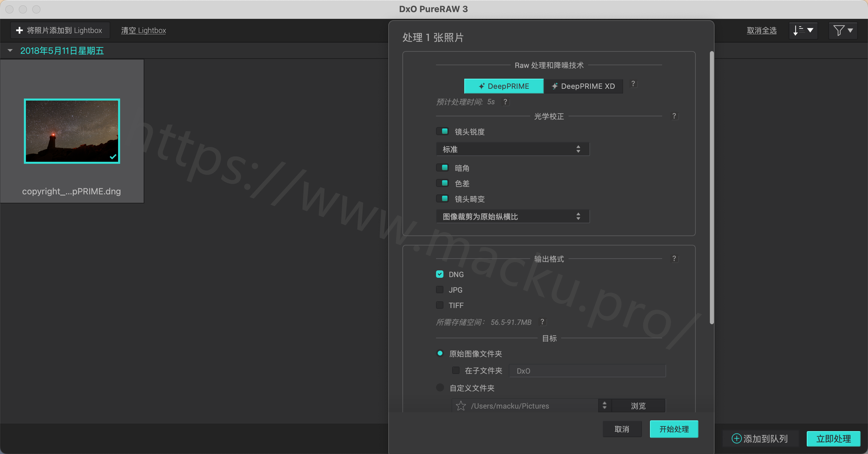Click 立即处理 button
Screen dimensions: 868x454
tap(833, 439)
